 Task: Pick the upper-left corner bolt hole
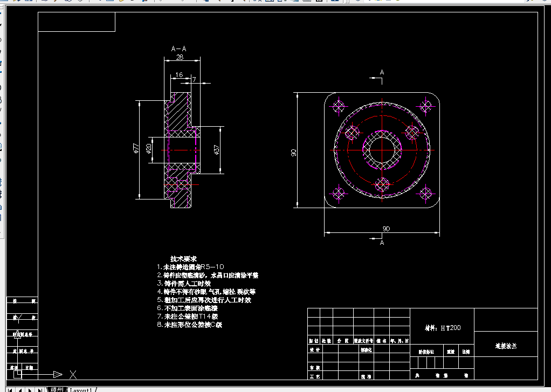(x=339, y=106)
